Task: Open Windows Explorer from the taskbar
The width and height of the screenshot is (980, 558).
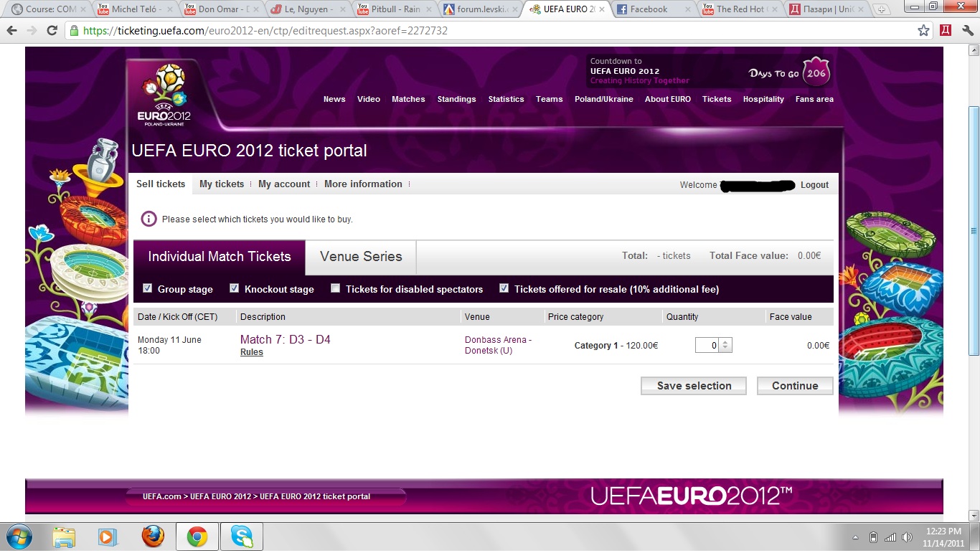Action: [x=64, y=536]
